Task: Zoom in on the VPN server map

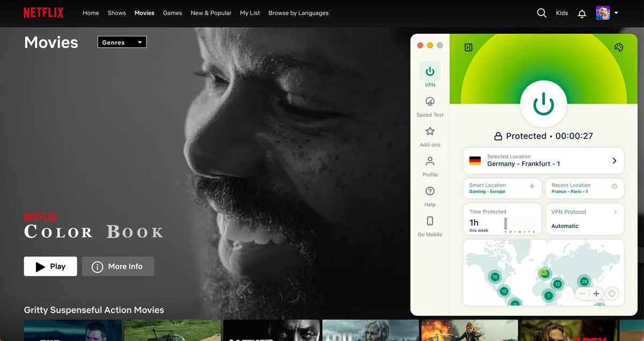Action: (596, 294)
